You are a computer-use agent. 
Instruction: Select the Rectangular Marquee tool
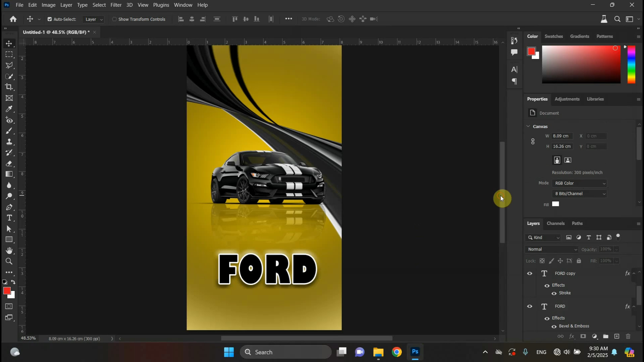9,54
